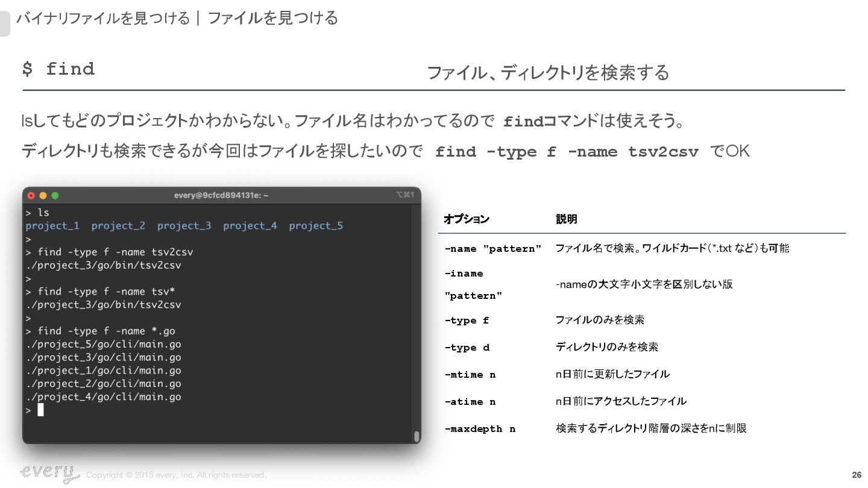
Task: Click result ./project_3/go/cli/main.go
Action: (x=103, y=358)
